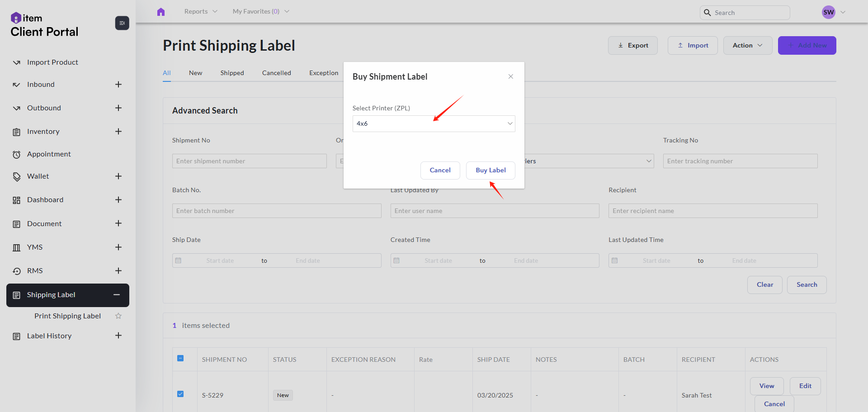Click the Enter tracking number field

point(740,161)
